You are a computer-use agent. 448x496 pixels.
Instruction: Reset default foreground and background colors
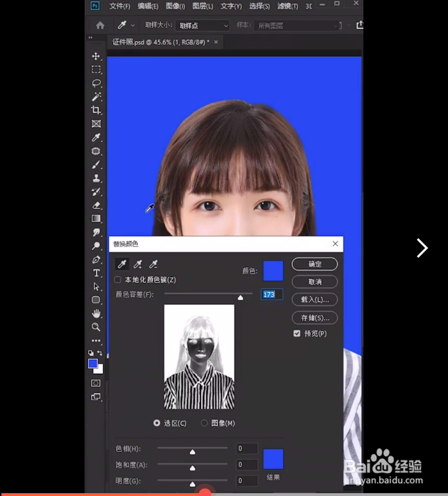coord(91,353)
